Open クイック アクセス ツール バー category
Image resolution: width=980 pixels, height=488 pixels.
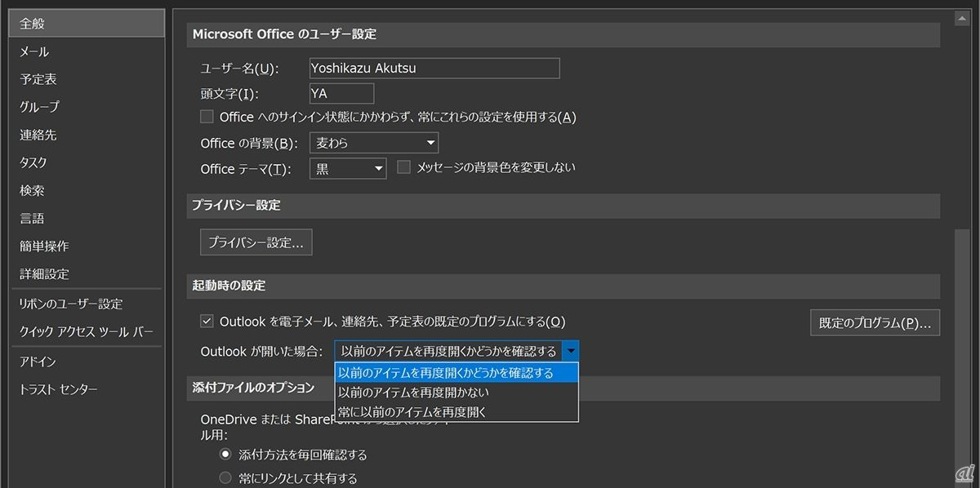pos(87,331)
